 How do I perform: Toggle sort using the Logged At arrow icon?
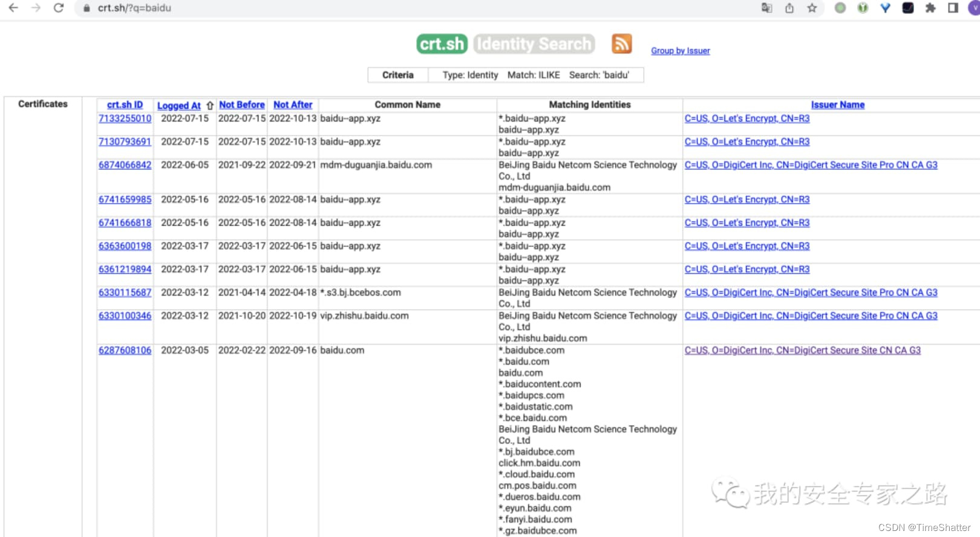209,105
